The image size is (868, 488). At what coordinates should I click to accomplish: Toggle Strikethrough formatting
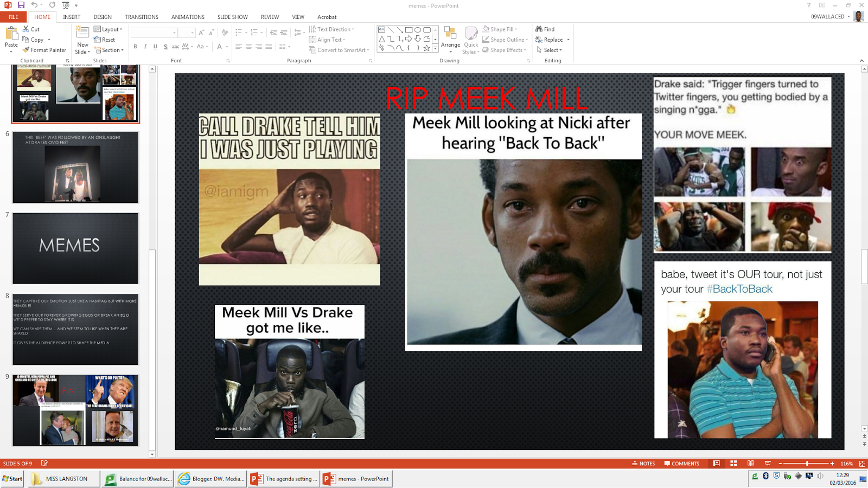[x=175, y=47]
